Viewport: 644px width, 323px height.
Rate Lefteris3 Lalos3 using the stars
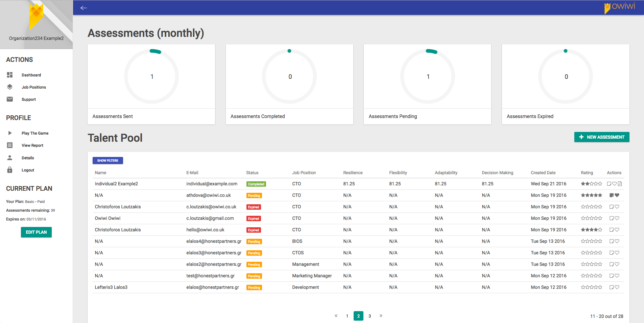pos(592,287)
